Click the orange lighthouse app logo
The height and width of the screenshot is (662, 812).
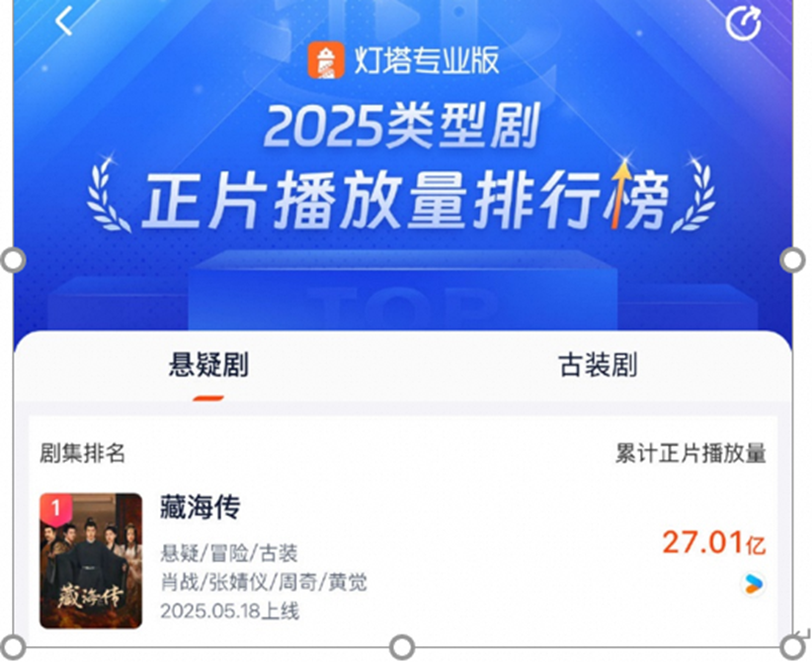pos(326,60)
